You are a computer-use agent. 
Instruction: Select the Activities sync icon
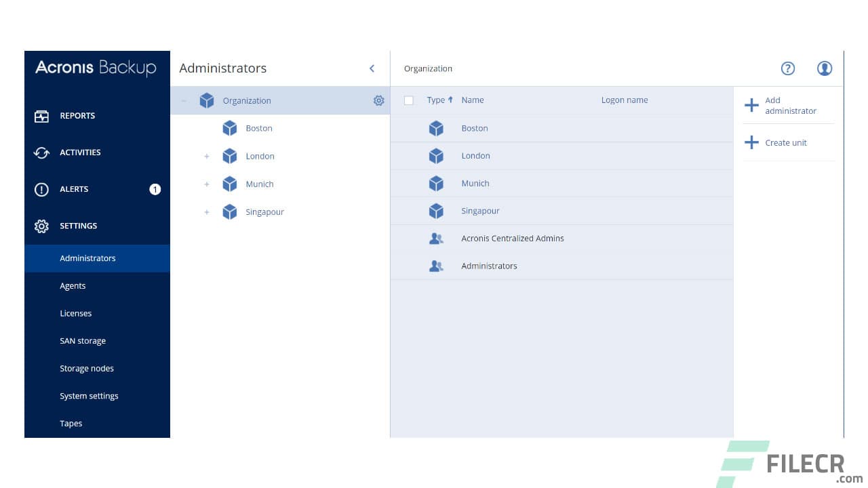(41, 152)
